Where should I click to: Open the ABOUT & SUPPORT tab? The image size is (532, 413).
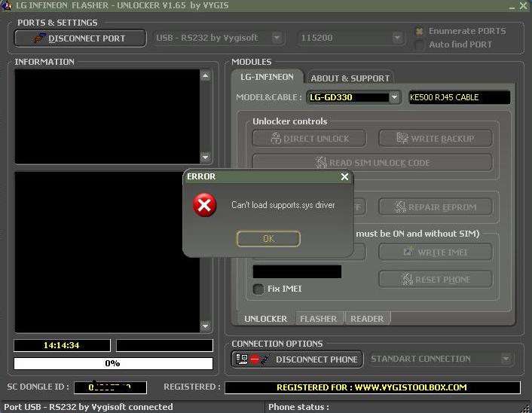pos(350,78)
